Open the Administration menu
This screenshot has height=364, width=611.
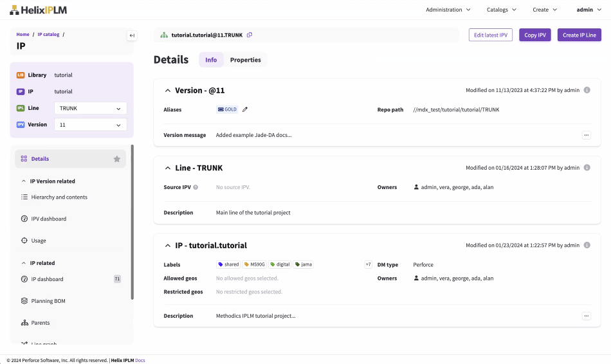(448, 10)
